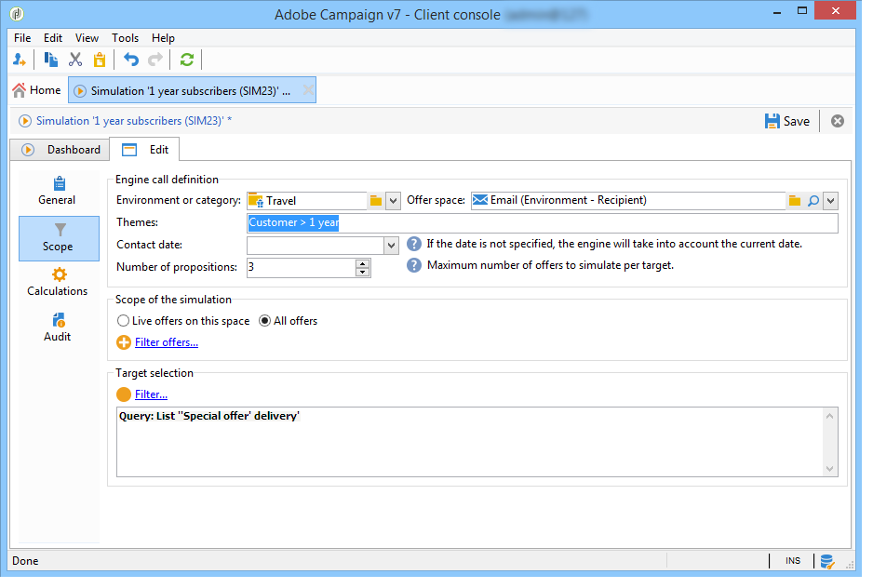Click the orange plus icon beside Filter offers
This screenshot has width=873, height=588.
124,342
